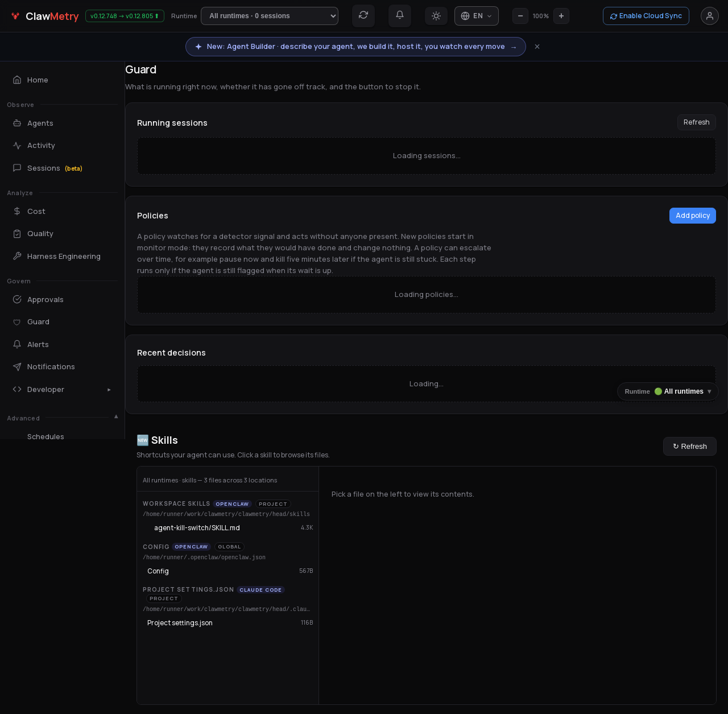This screenshot has height=714, width=728.
Task: Open Harness Engineering wrench icon
Action: (17, 256)
